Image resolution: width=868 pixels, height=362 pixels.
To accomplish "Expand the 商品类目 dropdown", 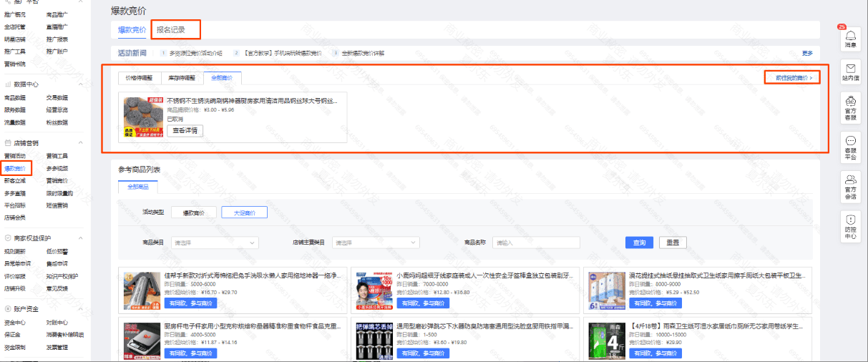I will coord(215,243).
